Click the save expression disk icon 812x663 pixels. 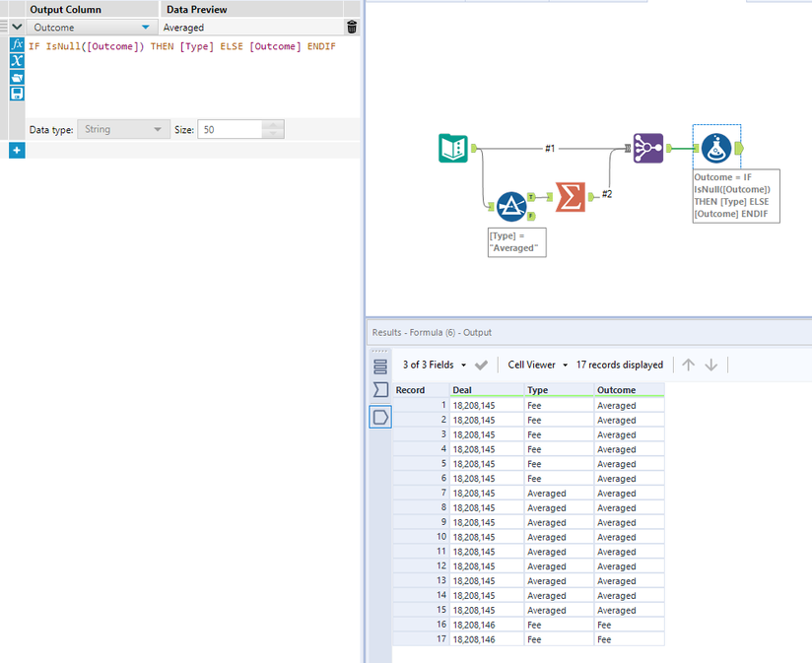click(17, 94)
